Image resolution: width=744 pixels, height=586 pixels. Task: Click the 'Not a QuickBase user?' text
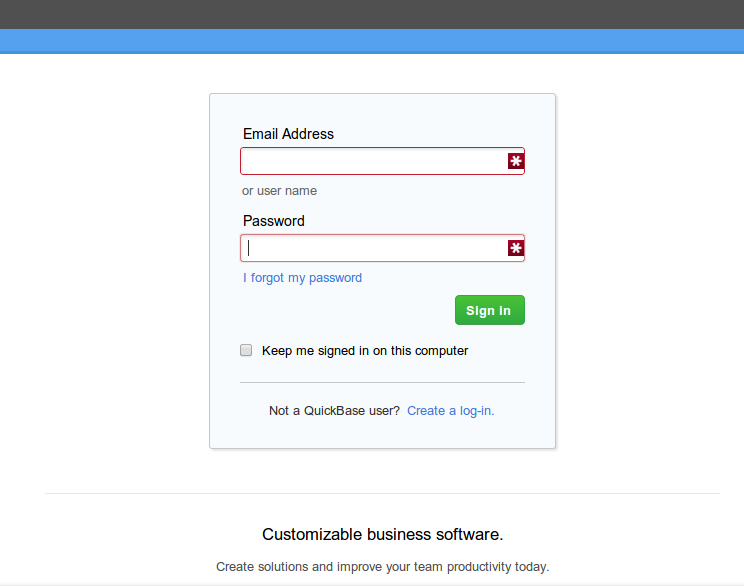334,411
